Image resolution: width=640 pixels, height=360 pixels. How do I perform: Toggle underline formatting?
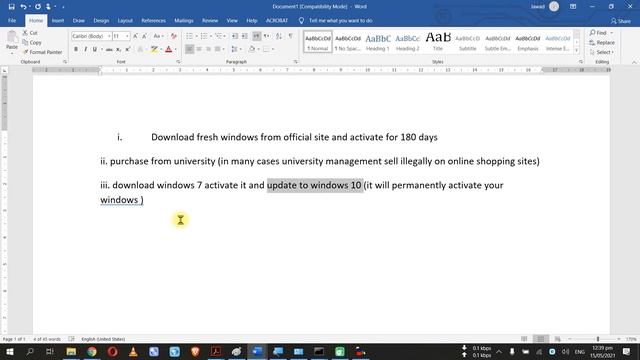point(95,49)
